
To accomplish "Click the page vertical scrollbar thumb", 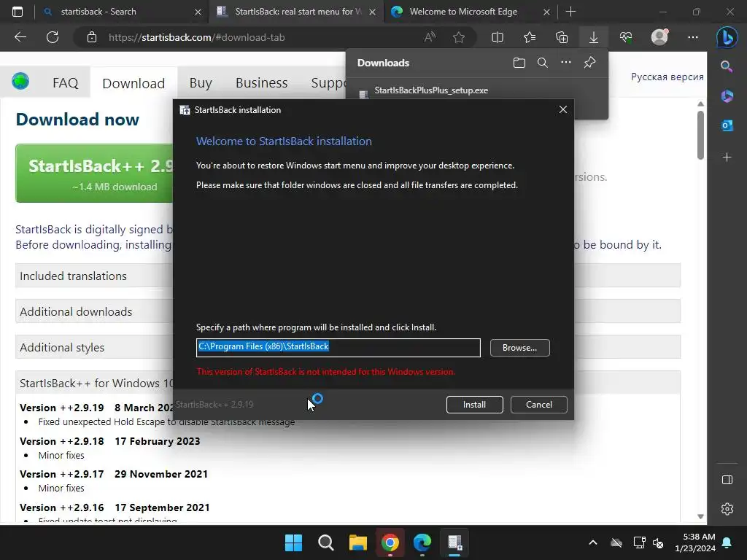I will pos(700,134).
